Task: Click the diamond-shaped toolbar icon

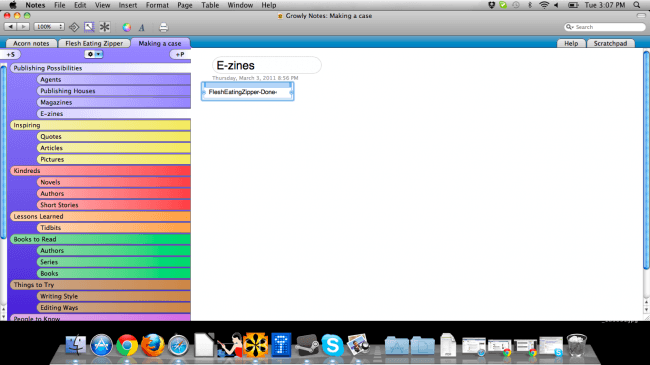Action: pyautogui.click(x=74, y=27)
